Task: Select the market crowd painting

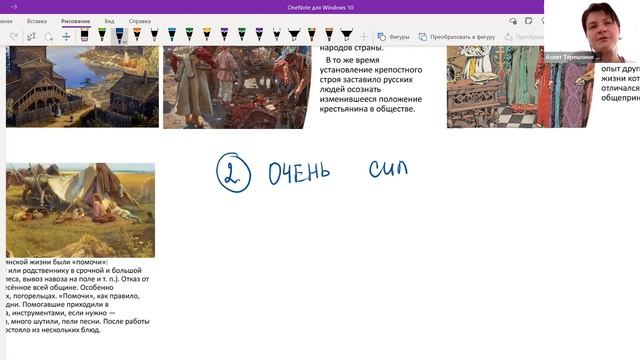Action: click(x=237, y=87)
